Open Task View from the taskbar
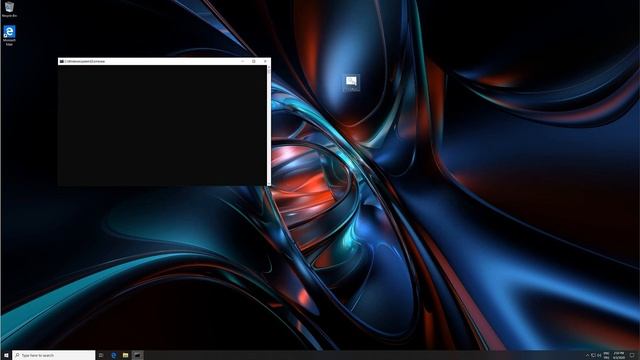The height and width of the screenshot is (360, 640). click(101, 355)
